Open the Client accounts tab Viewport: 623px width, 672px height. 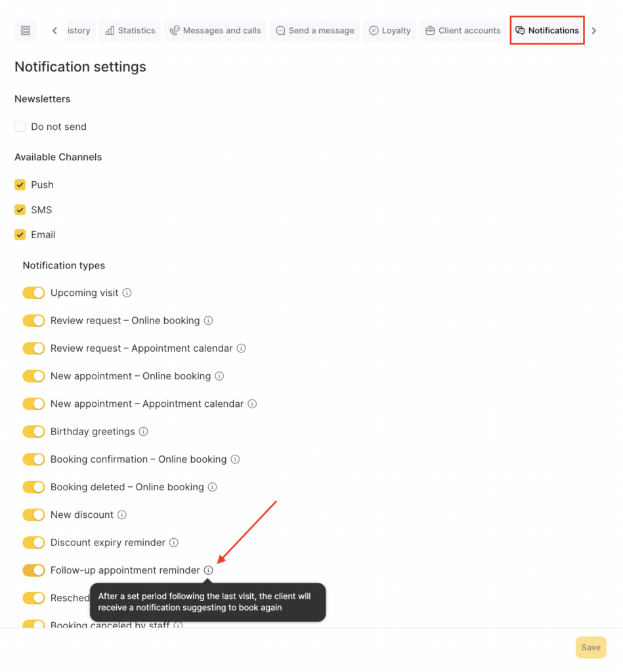click(463, 31)
